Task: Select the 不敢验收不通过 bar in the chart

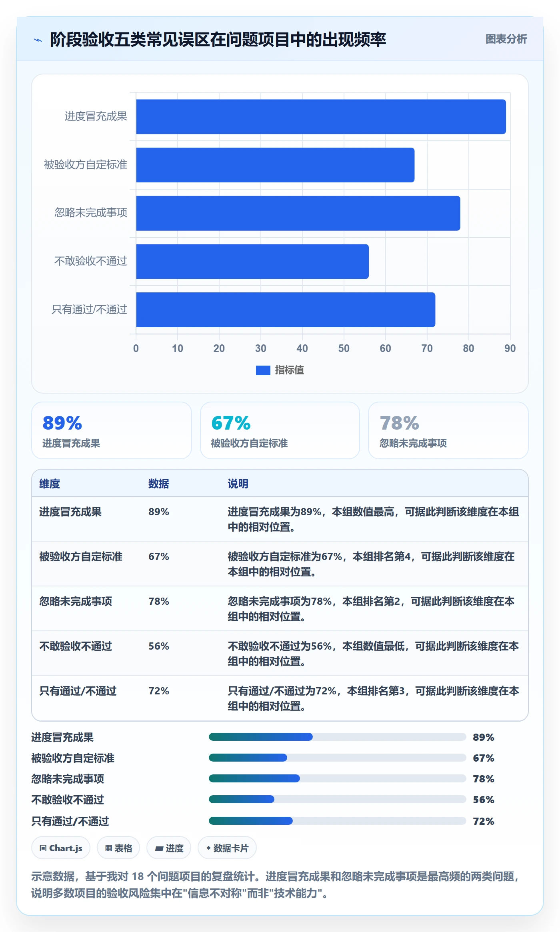Action: (252, 262)
